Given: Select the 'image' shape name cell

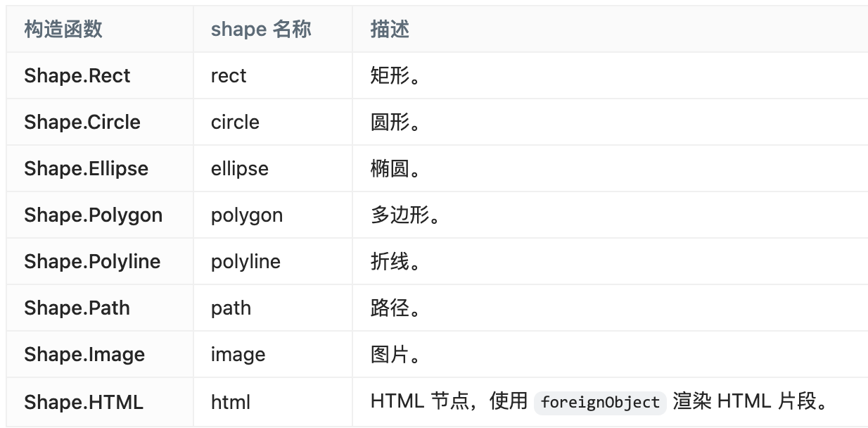Looking at the screenshot, I should [x=273, y=354].
